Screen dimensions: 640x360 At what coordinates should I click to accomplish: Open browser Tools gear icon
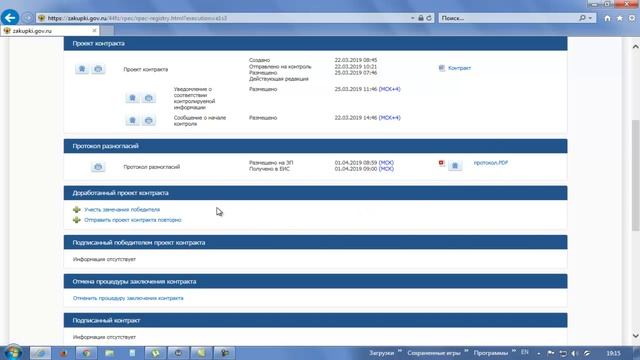coord(632,18)
